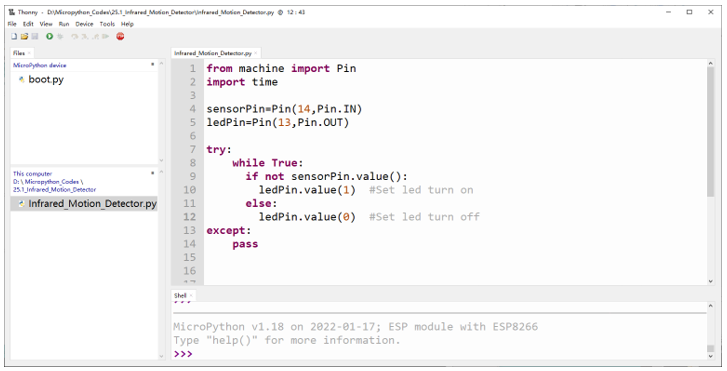This screenshot has width=727, height=371.
Task: Stop the backend with red STOP icon
Action: pos(120,36)
